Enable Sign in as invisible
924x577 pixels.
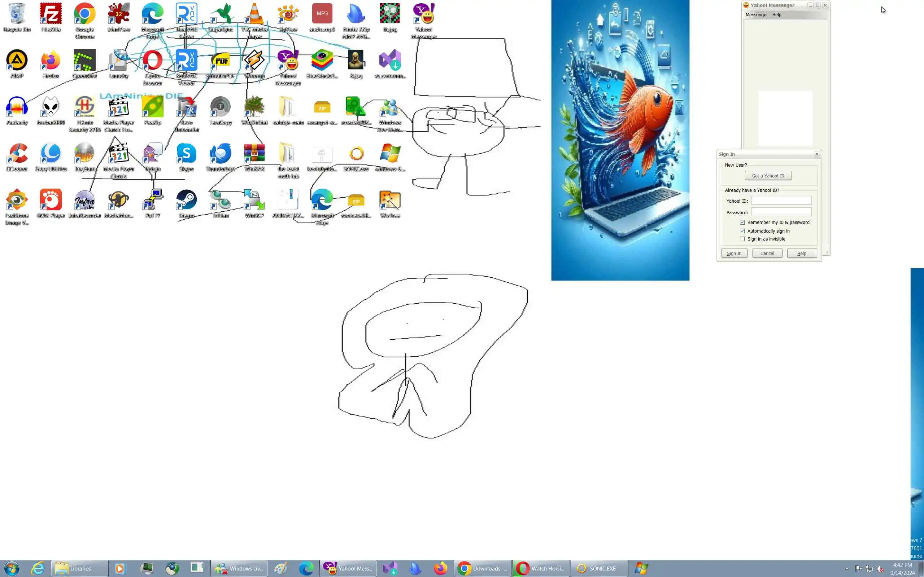[x=742, y=239]
